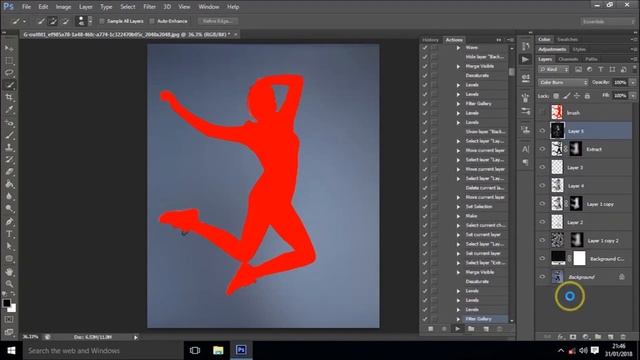Hide Background layer with eye icon
Viewport: 640px width, 360px height.
[542, 277]
